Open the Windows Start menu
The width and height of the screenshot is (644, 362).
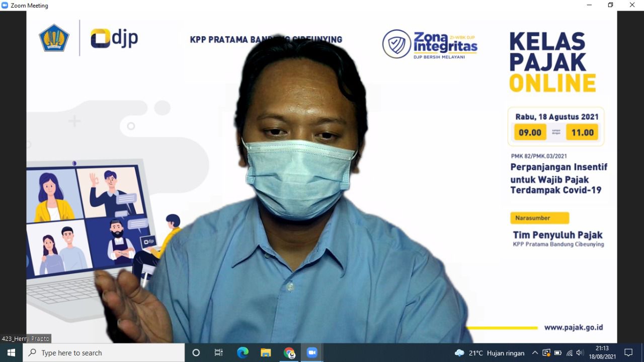[x=11, y=353]
